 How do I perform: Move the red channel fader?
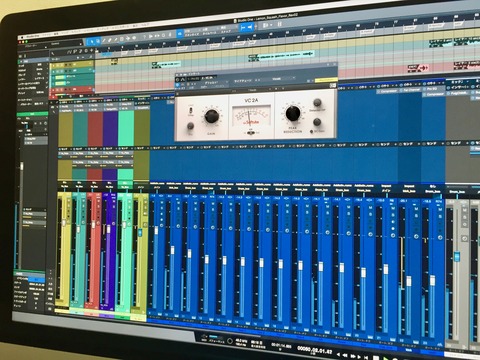(93, 225)
